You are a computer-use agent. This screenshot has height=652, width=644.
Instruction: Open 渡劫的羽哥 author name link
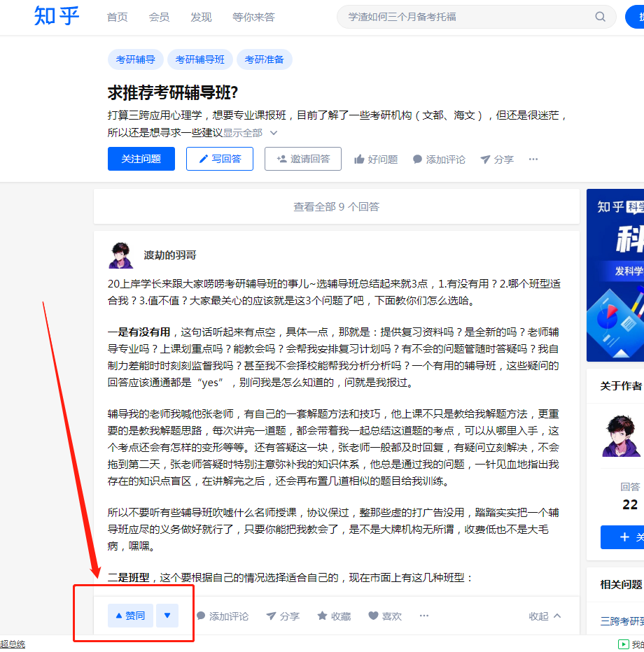coord(169,255)
